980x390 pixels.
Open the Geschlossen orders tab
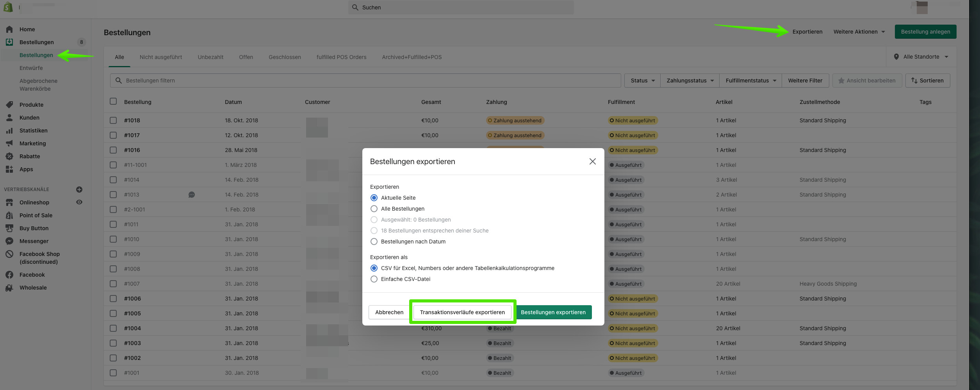tap(285, 57)
